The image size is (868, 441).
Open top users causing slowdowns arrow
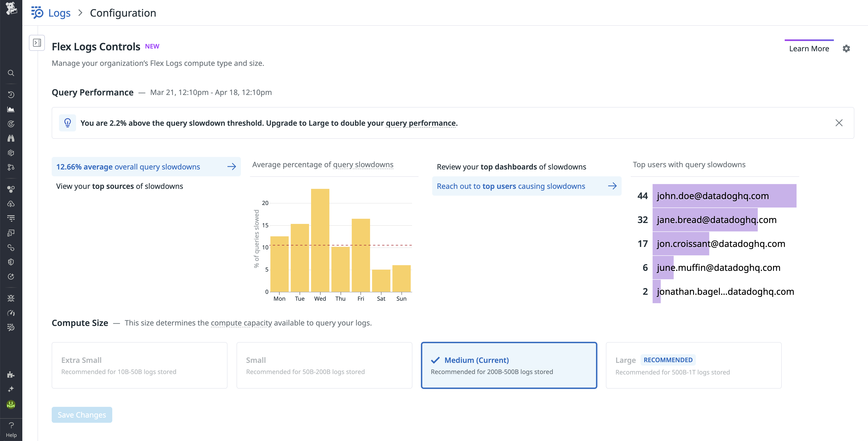[612, 186]
